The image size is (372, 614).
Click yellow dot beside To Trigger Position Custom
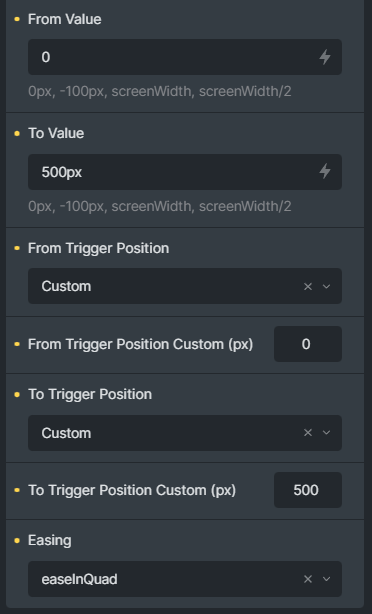[17, 490]
